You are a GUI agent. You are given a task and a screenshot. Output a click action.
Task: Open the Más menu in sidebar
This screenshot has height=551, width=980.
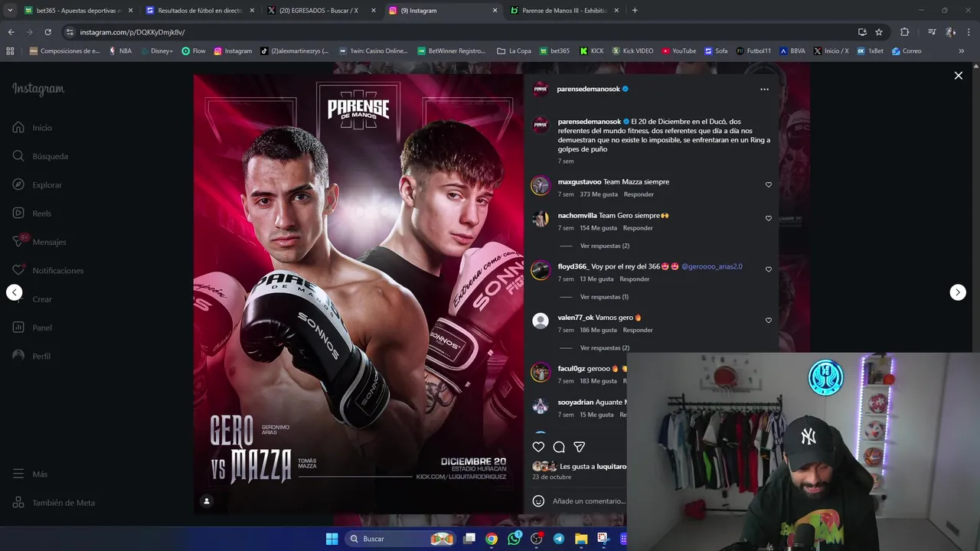tap(31, 474)
